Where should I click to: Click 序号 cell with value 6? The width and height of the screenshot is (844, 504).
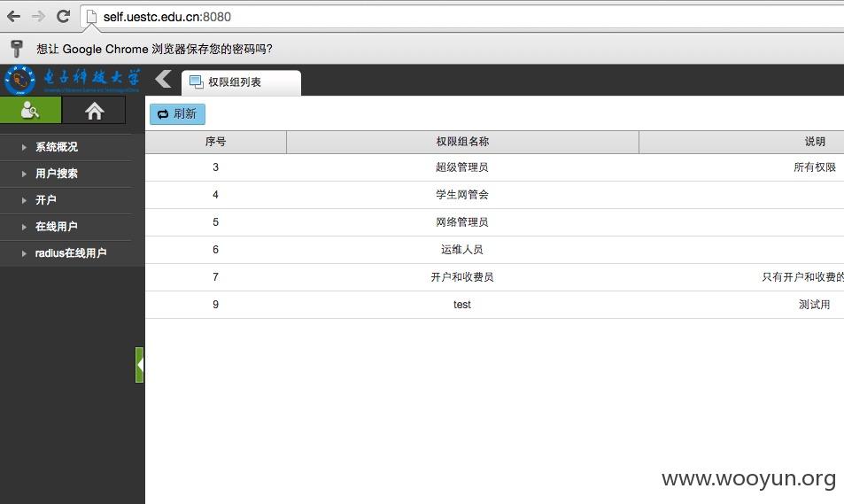point(216,250)
